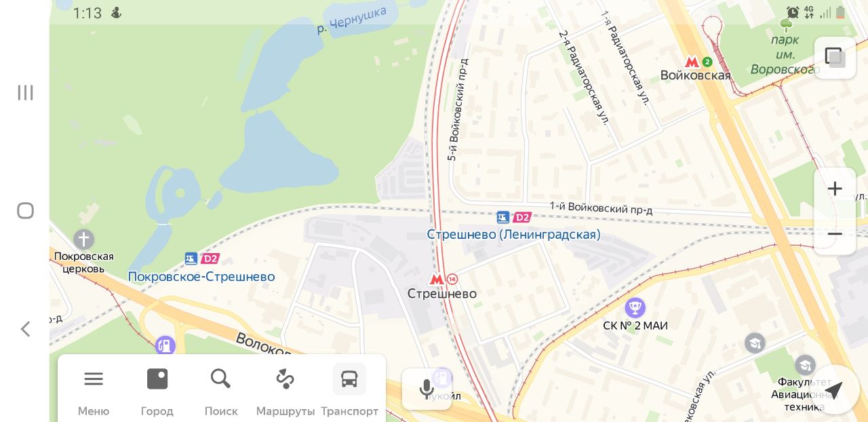The height and width of the screenshot is (422, 868).
Task: Open the map layers button
Action: coord(835,57)
